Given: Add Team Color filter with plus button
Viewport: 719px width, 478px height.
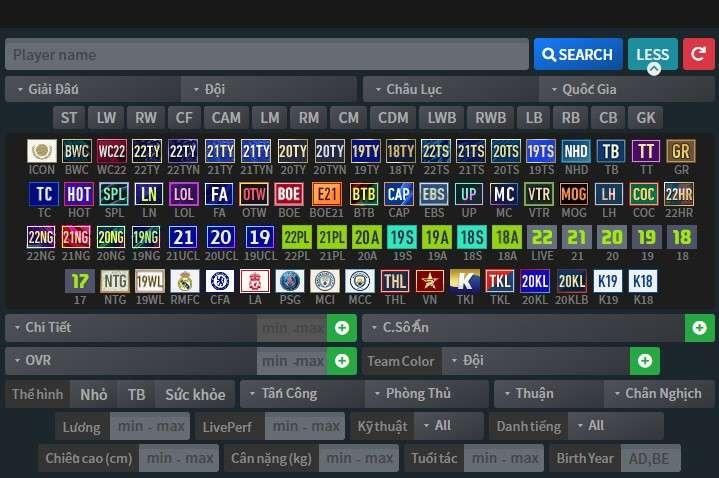Looking at the screenshot, I should [x=645, y=361].
